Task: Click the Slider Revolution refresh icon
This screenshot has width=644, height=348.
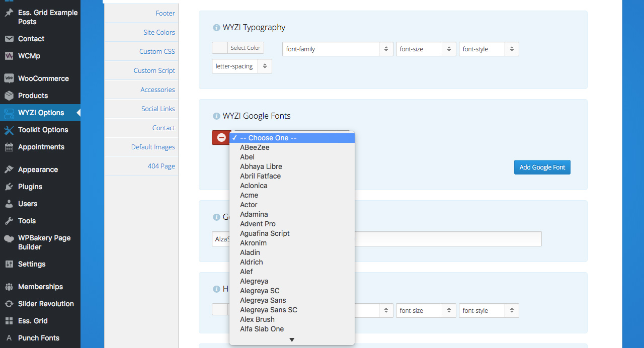Action: (x=9, y=304)
